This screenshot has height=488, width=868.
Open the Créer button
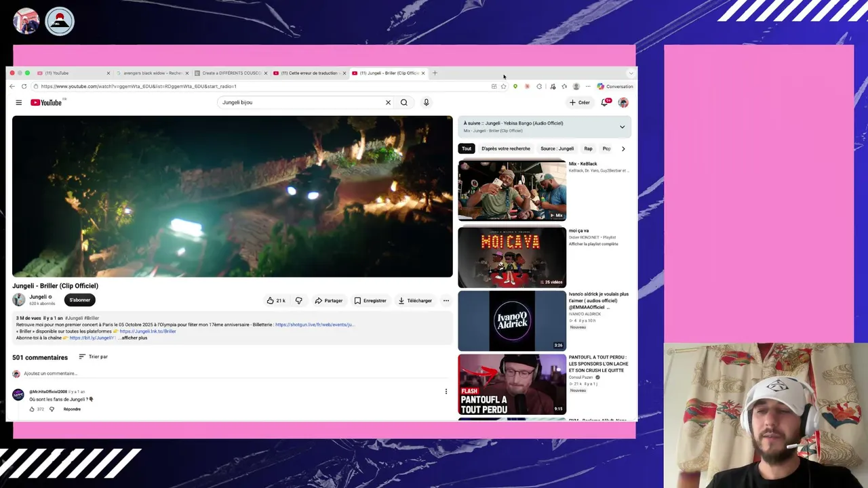click(580, 102)
